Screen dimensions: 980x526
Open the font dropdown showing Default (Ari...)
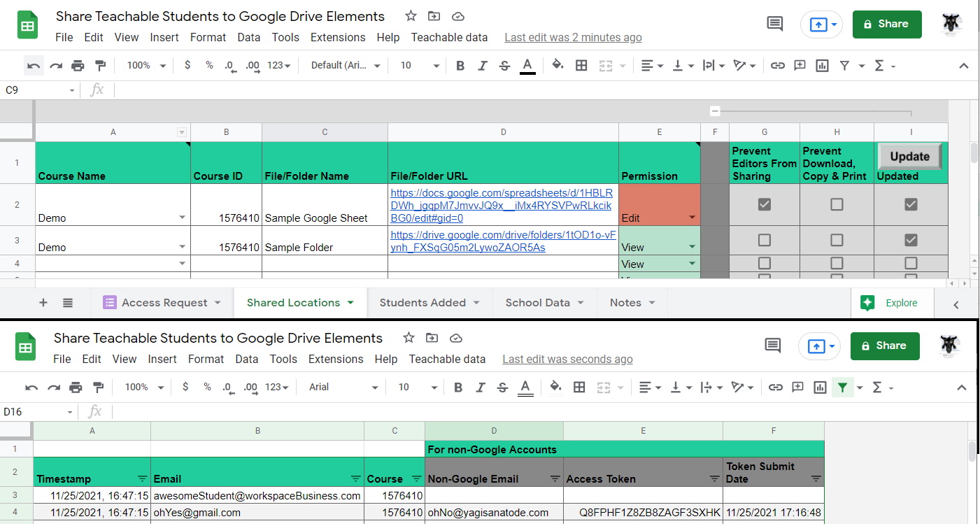pos(346,65)
